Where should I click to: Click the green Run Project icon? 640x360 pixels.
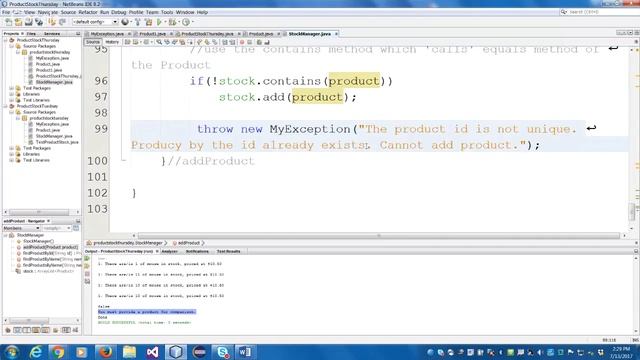coord(159,22)
